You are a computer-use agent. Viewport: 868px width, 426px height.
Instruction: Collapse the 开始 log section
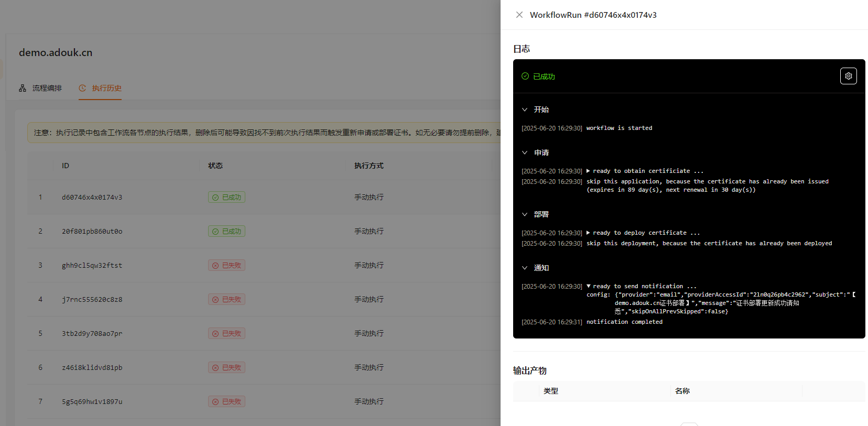pos(525,110)
